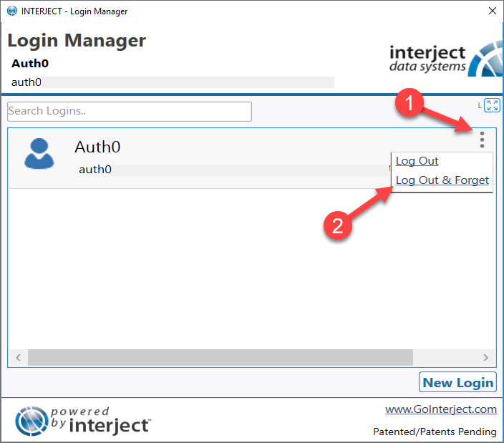Image resolution: width=504 pixels, height=443 pixels.
Task: Click the left arrow of horizontal scrollbar
Action: (x=19, y=357)
